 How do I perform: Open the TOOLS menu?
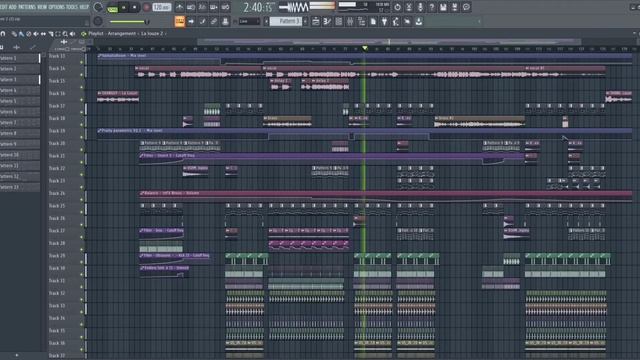pos(72,7)
